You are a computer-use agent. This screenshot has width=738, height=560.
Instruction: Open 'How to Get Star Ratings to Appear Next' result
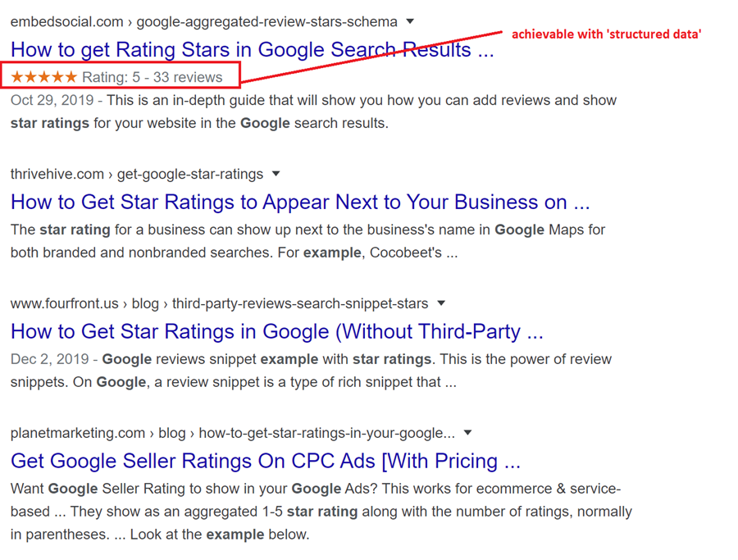[x=300, y=203]
